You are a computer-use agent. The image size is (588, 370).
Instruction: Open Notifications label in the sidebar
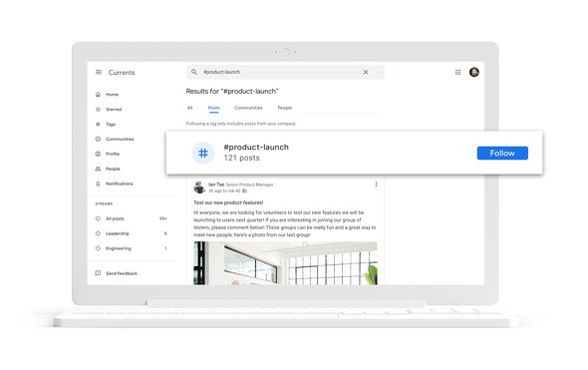[120, 184]
